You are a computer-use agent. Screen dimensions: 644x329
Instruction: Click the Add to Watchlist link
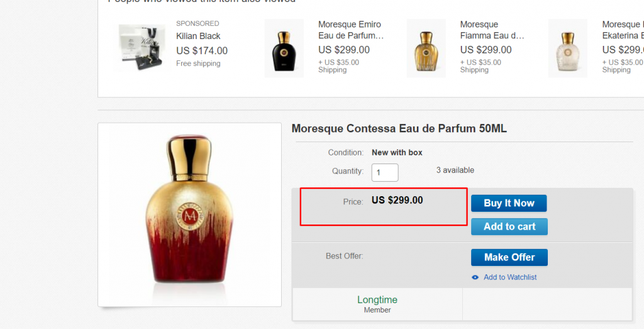[510, 277]
